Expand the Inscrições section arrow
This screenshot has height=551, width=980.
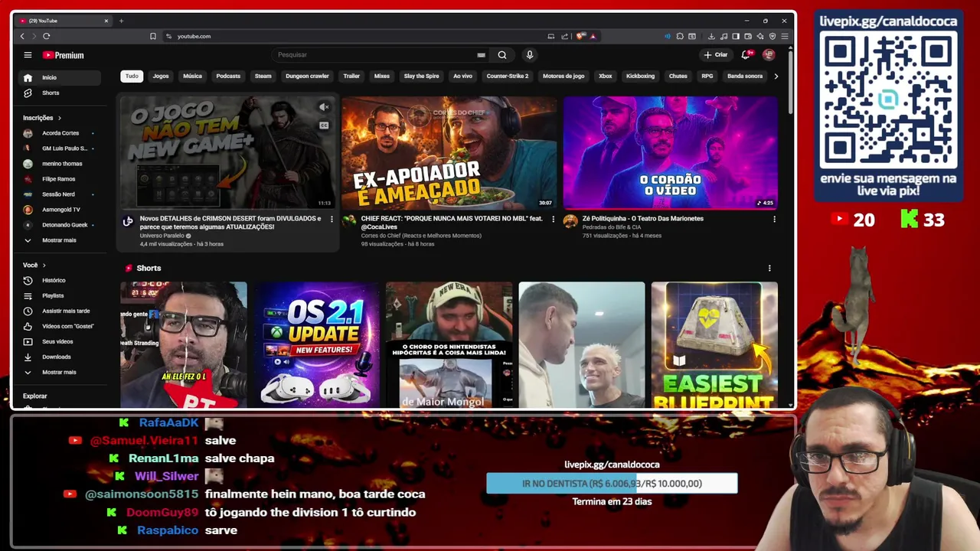coord(59,118)
